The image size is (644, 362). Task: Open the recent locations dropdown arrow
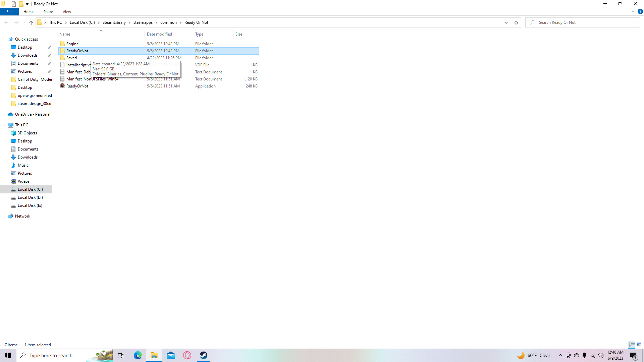[x=24, y=22]
